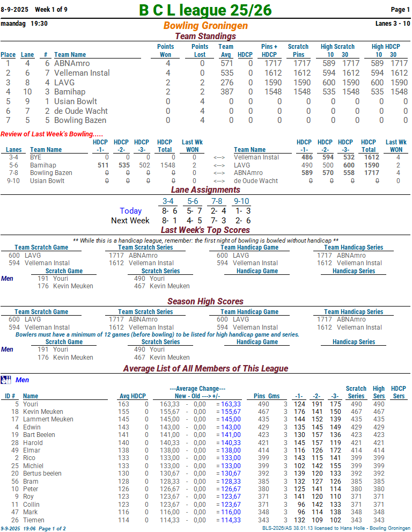Click the blue 'Today' row label
This screenshot has width=412, height=532.
tap(130, 211)
